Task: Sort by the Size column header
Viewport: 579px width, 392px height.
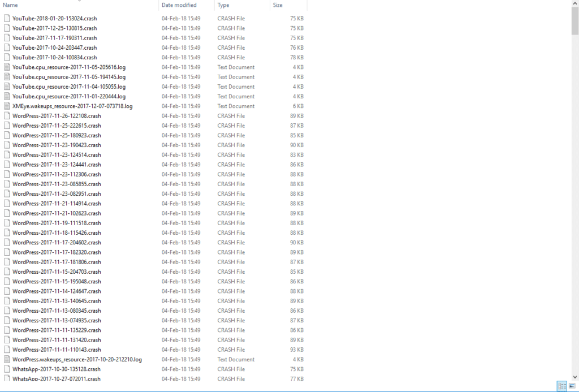Action: tap(288, 5)
